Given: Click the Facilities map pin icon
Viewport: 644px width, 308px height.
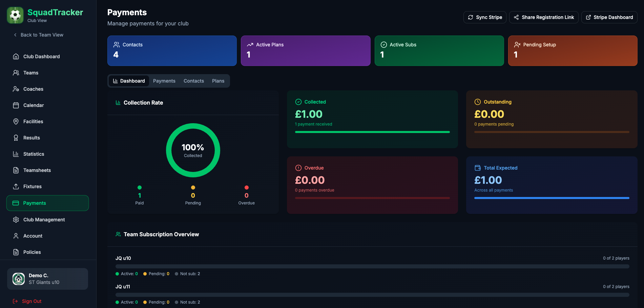Looking at the screenshot, I should tap(16, 122).
